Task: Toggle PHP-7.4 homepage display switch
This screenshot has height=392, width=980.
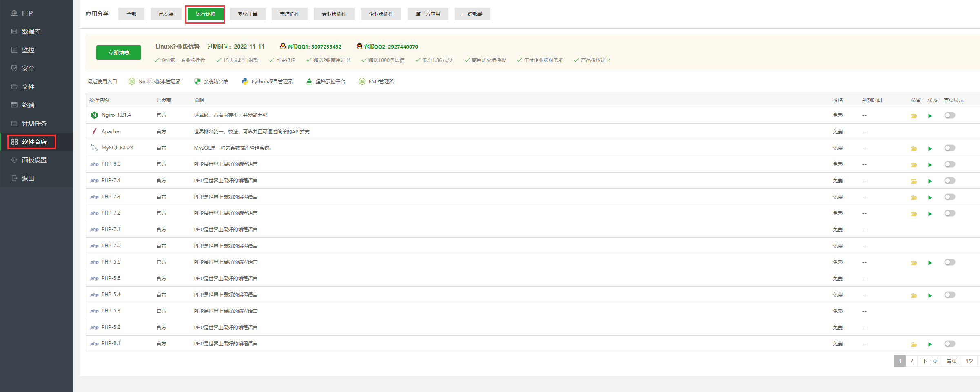Action: tap(950, 181)
